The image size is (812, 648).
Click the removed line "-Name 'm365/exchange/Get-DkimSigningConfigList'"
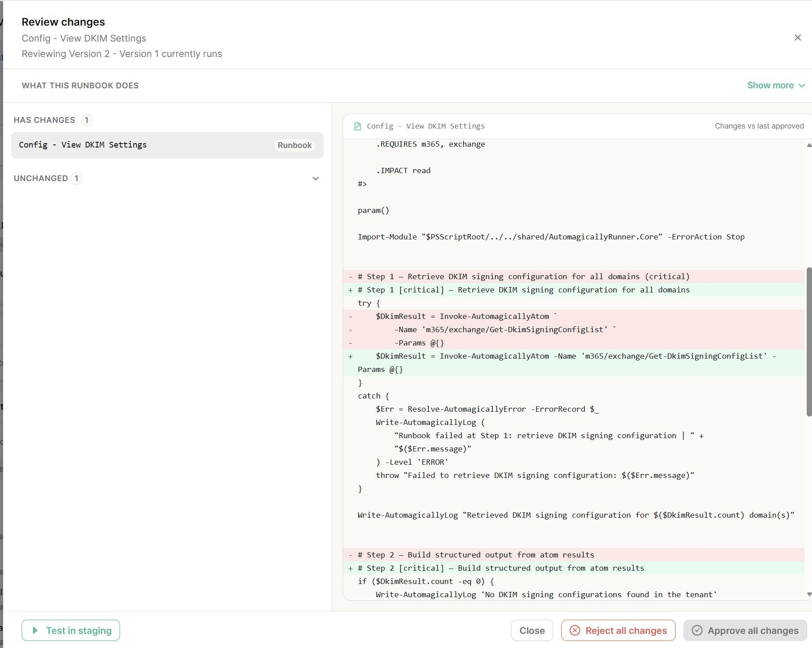coord(574,330)
